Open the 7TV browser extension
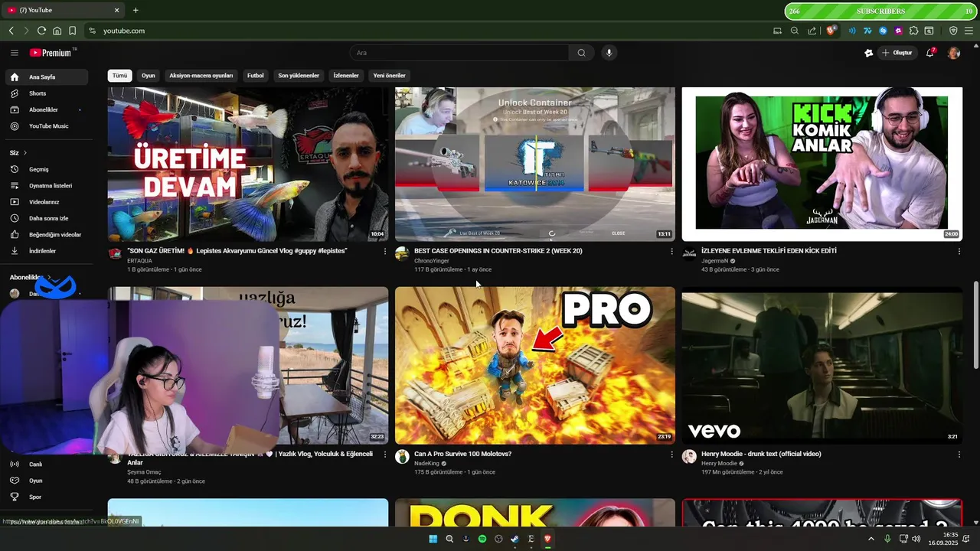 tap(867, 31)
